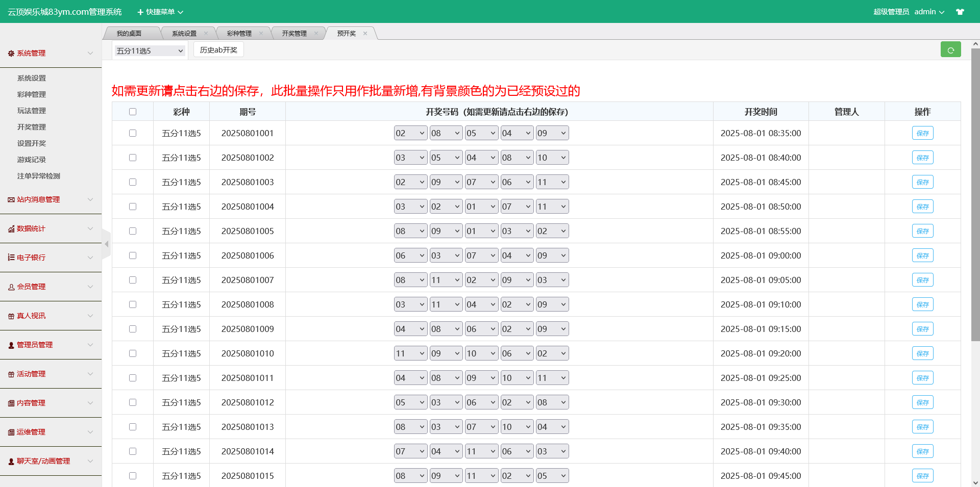
Task: Click the chart icon for 数据统计
Action: [x=11, y=229]
